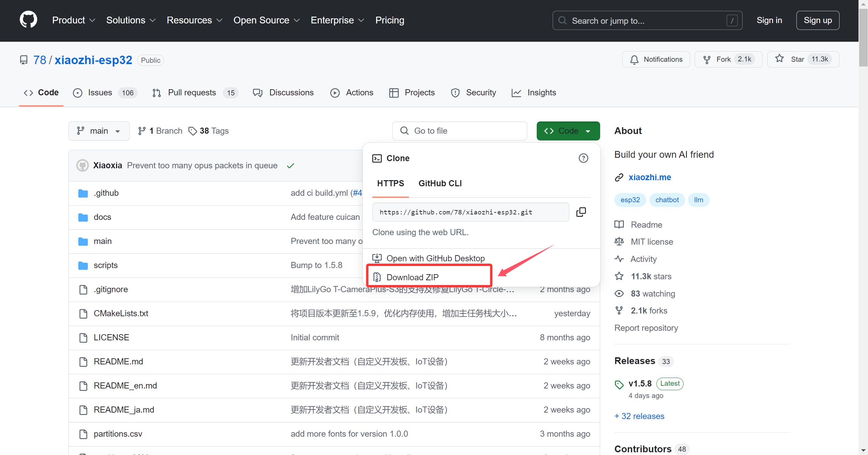Viewport: 868px width, 455px height.
Task: Click the Download ZIP file icon
Action: pyautogui.click(x=377, y=277)
